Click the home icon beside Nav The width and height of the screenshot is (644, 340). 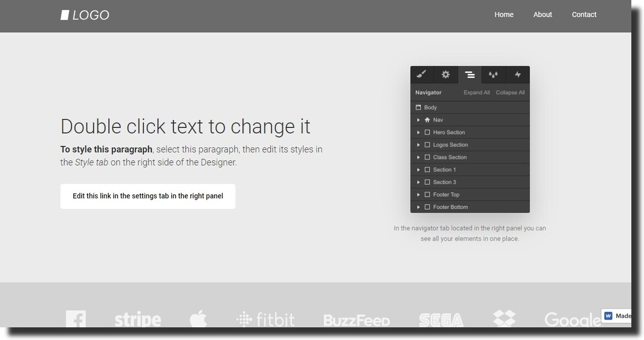coord(427,120)
